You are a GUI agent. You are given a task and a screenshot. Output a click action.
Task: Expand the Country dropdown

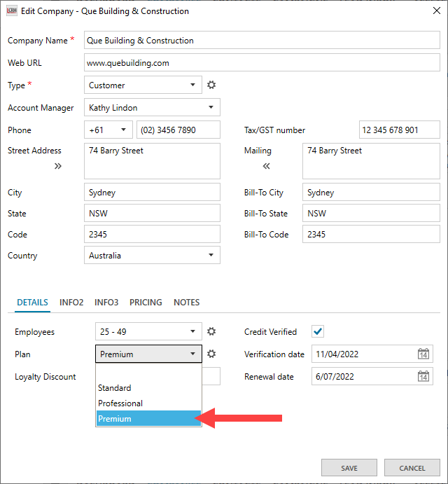pyautogui.click(x=211, y=256)
